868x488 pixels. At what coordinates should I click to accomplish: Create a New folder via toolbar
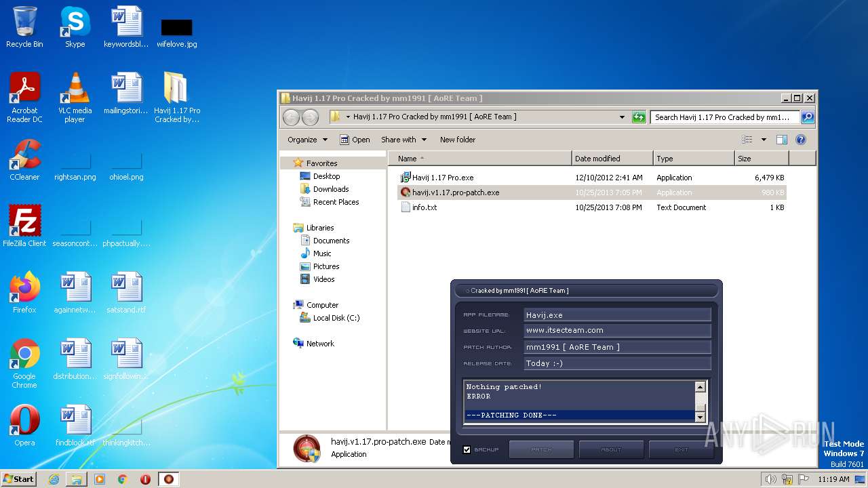(458, 140)
